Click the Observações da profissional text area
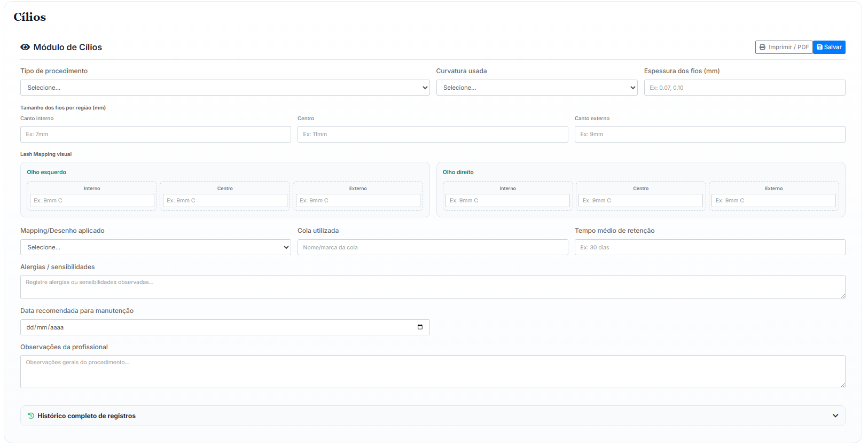This screenshot has width=868, height=448. (433, 372)
